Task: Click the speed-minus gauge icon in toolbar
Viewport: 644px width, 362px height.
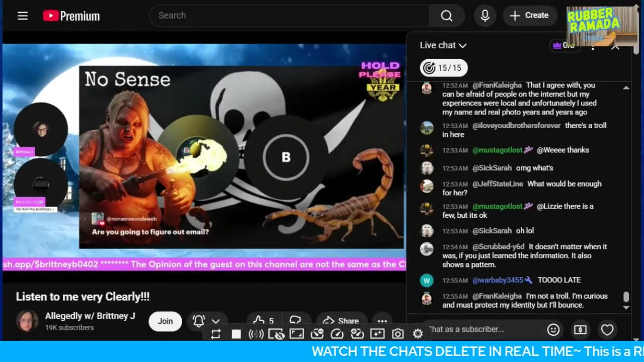Action: point(317,334)
